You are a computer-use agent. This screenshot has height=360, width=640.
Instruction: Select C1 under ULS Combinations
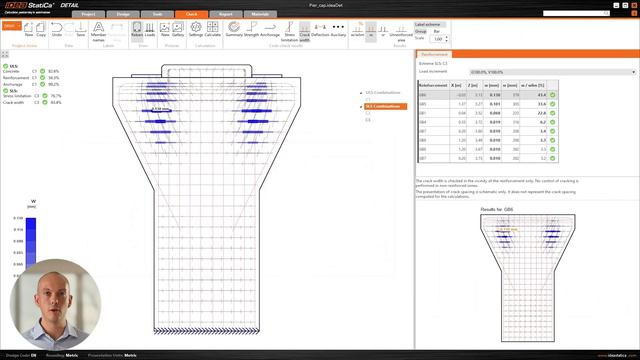click(368, 100)
